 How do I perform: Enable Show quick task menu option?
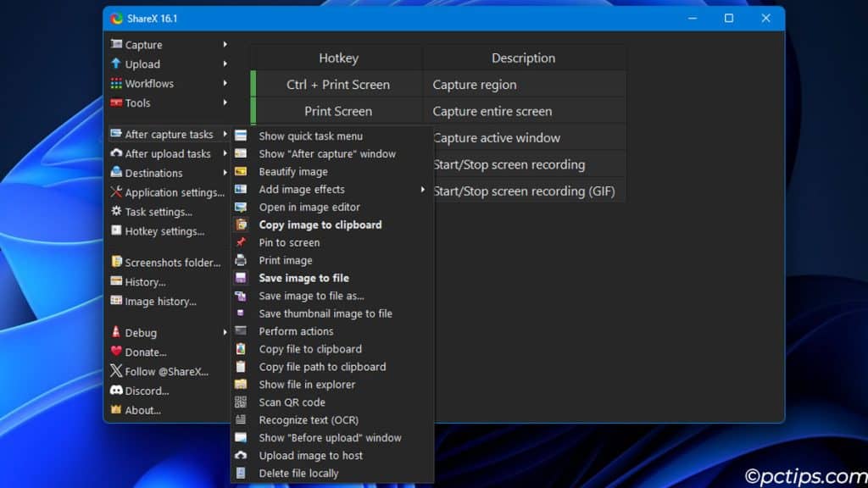point(332,136)
